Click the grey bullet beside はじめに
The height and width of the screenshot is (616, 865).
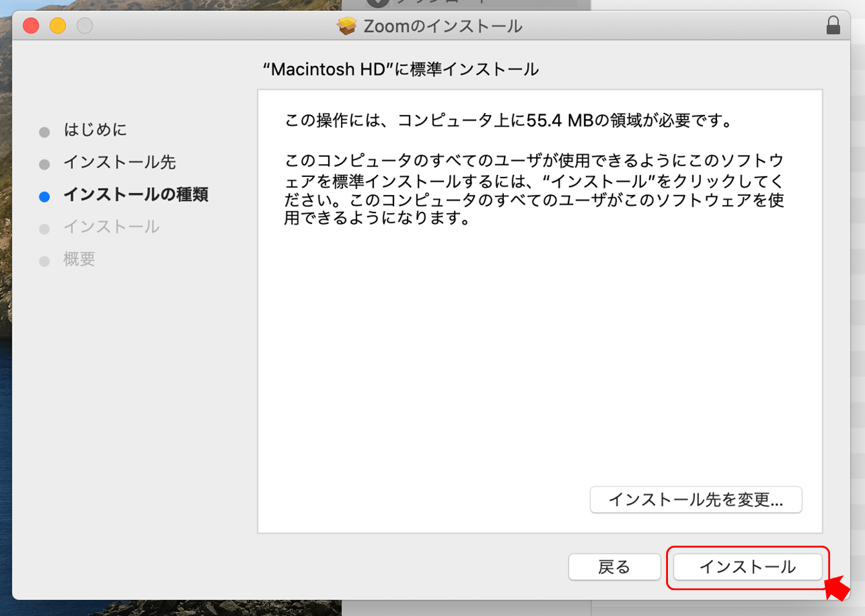pos(45,132)
